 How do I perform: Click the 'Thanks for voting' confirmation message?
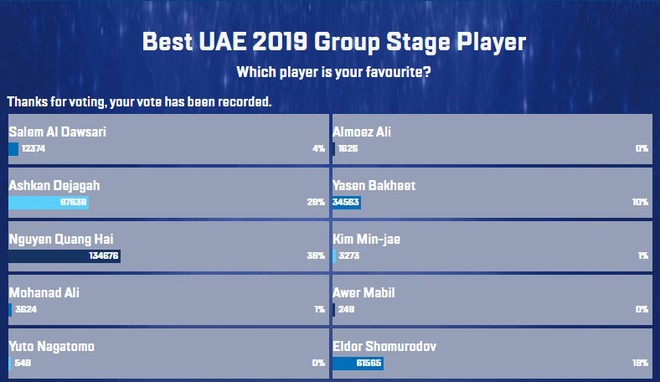point(139,102)
